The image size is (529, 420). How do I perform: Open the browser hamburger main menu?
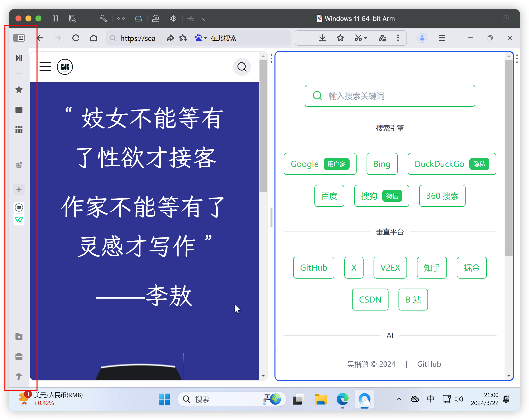click(442, 38)
